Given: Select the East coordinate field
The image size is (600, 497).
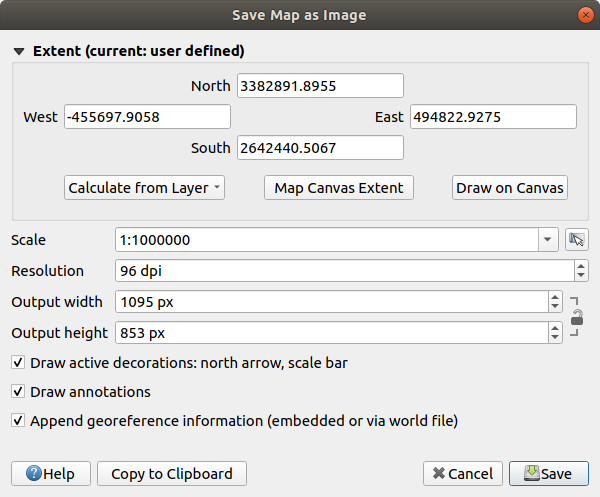Looking at the screenshot, I should point(493,117).
